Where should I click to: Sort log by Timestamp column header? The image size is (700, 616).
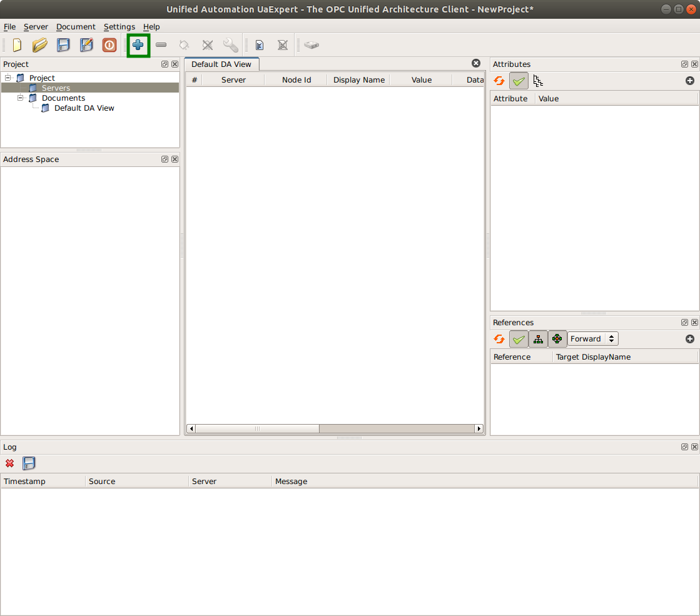coord(43,481)
